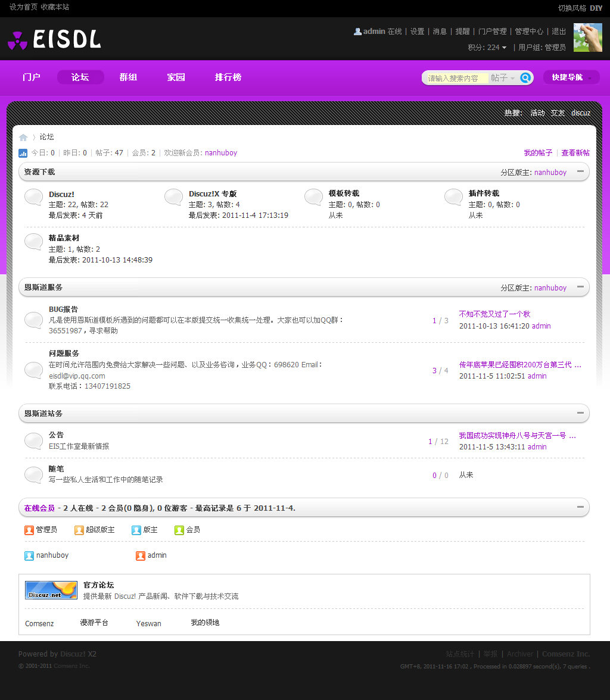Open the forum statistics chart icon
610x700 pixels.
23,153
